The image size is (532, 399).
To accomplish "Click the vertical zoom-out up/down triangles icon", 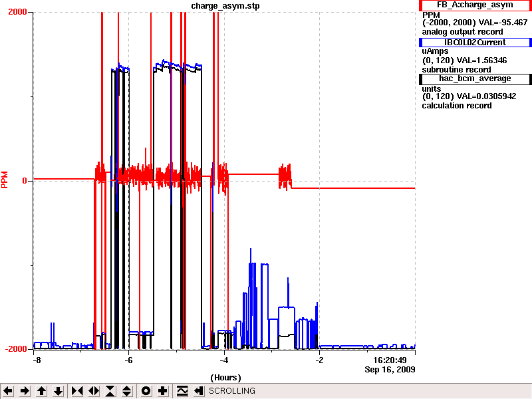I will tap(127, 391).
